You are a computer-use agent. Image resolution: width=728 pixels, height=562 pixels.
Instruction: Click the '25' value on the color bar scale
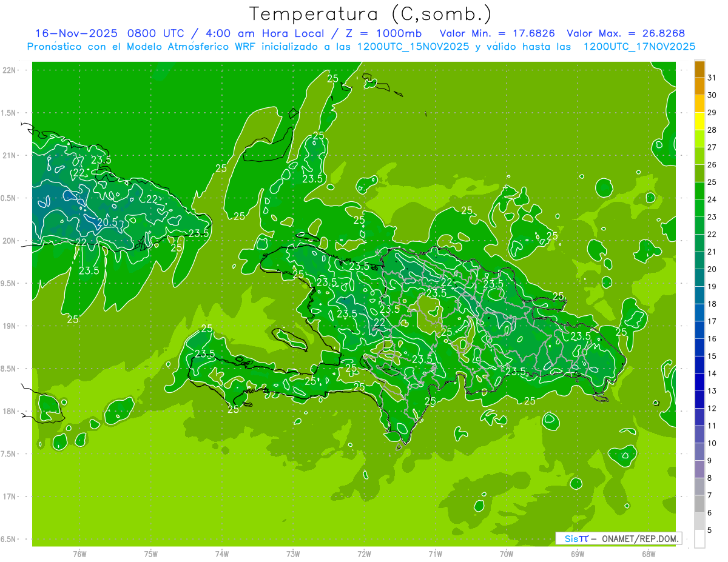[712, 182]
